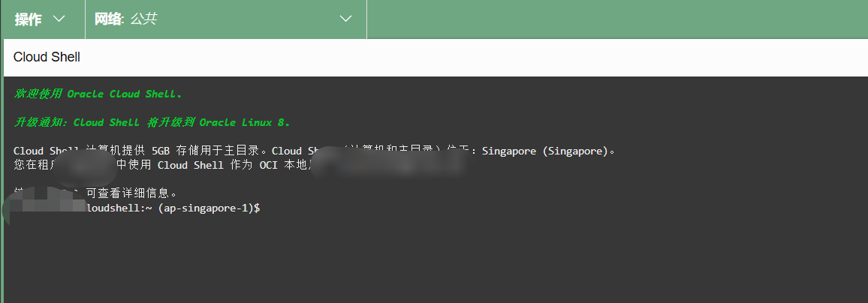Expand the 网络: 公共 network selector
Viewport: 868px width, 303px height.
coord(225,19)
